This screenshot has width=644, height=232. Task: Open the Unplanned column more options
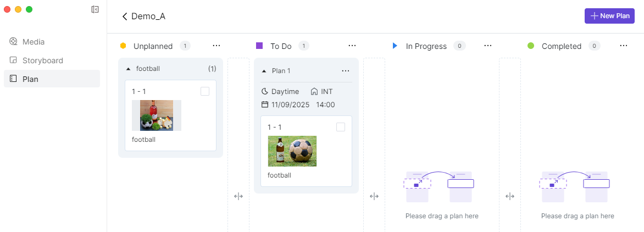[x=216, y=46]
